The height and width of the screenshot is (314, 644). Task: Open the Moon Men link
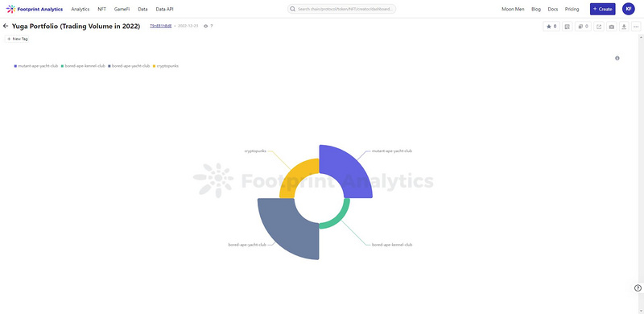click(513, 9)
